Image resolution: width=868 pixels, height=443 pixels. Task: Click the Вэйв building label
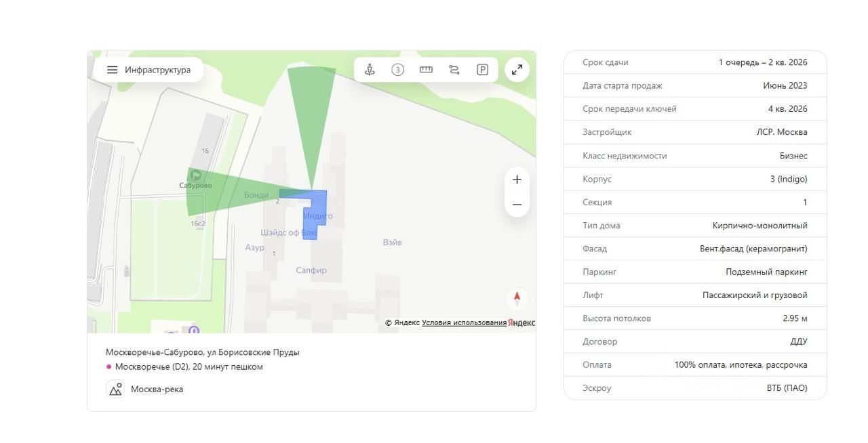[392, 242]
